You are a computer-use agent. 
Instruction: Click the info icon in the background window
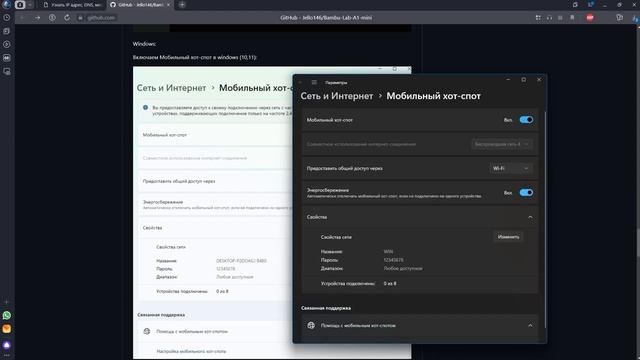[x=145, y=108]
